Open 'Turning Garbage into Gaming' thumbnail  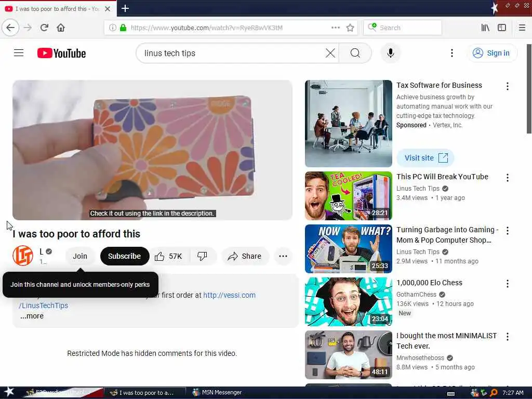pos(349,249)
